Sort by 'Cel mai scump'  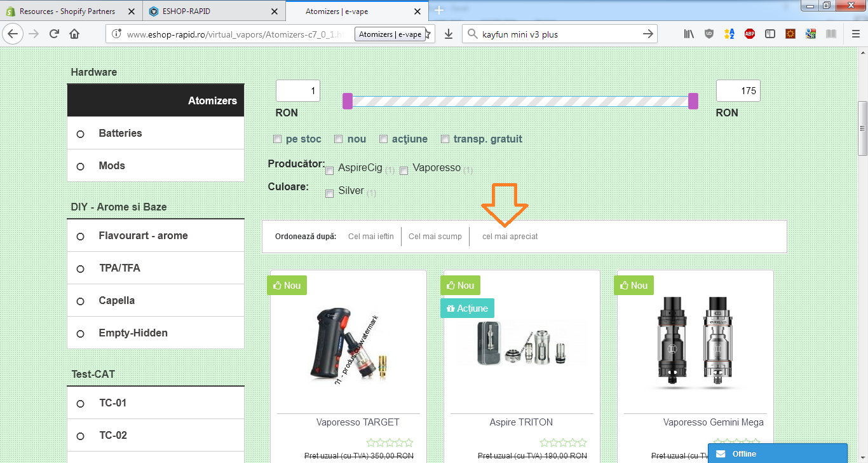pos(435,237)
